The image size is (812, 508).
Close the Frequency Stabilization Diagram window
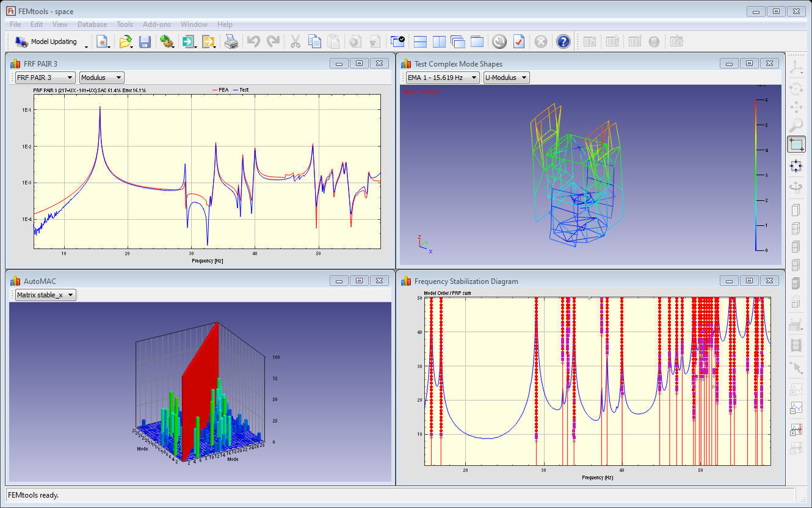[769, 280]
